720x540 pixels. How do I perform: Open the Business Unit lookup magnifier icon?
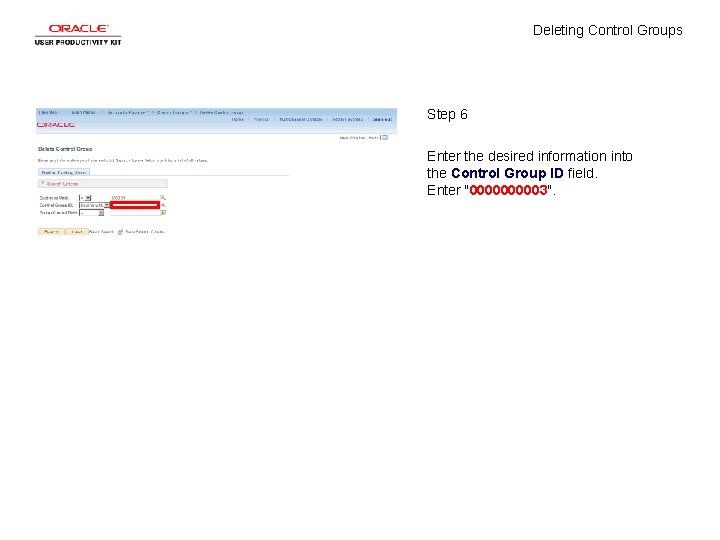tap(163, 197)
